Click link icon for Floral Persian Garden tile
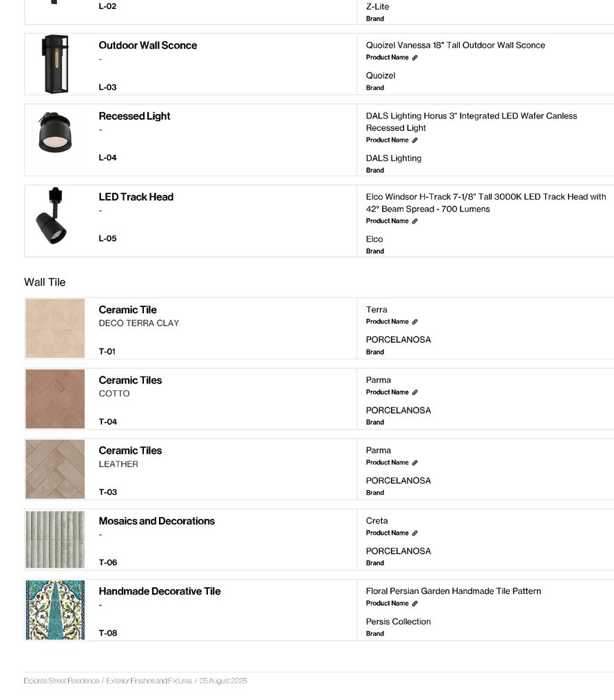The height and width of the screenshot is (700, 614). pos(414,604)
